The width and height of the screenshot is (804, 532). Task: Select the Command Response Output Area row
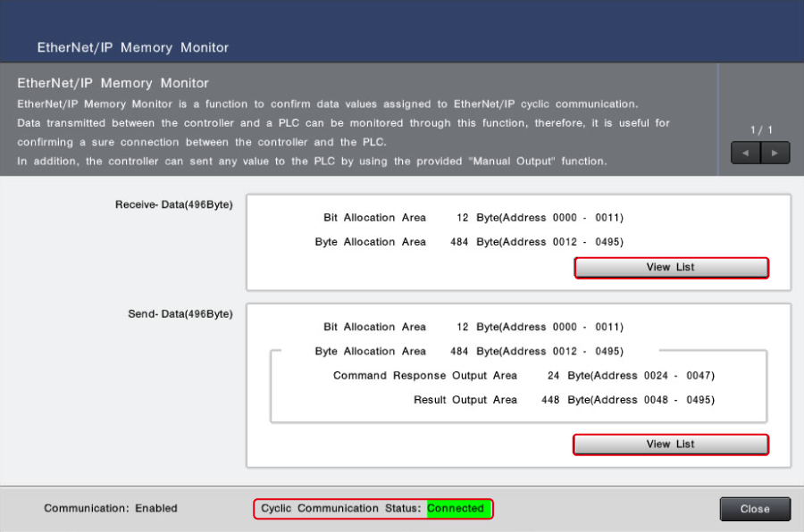coord(523,376)
